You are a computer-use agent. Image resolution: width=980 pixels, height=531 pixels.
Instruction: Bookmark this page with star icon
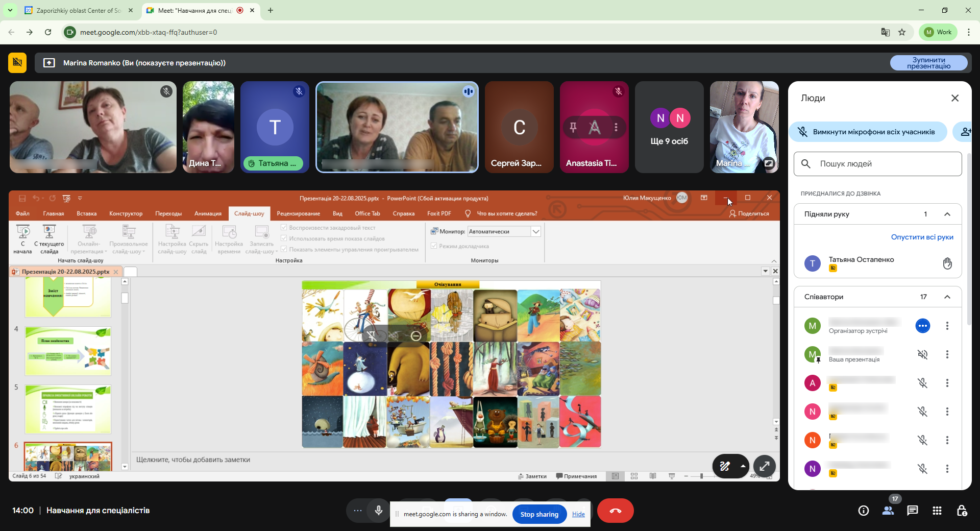pos(902,32)
